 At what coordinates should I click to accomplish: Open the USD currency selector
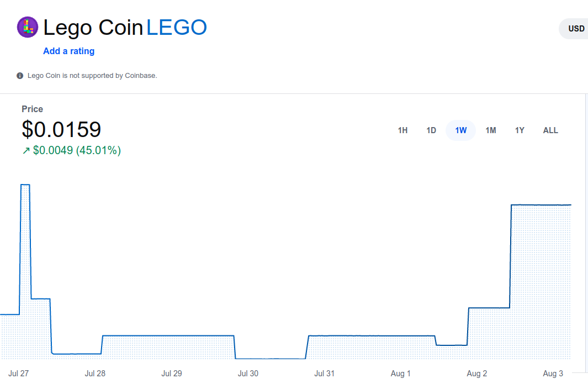(x=574, y=29)
